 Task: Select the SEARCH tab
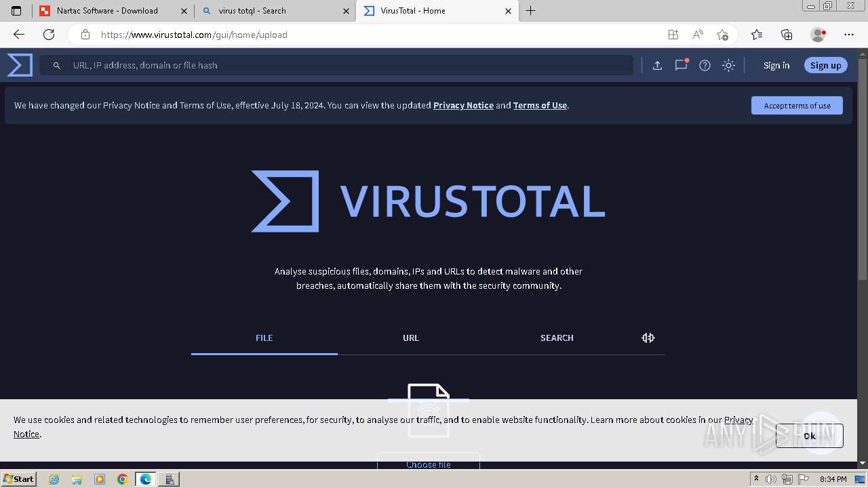click(557, 338)
